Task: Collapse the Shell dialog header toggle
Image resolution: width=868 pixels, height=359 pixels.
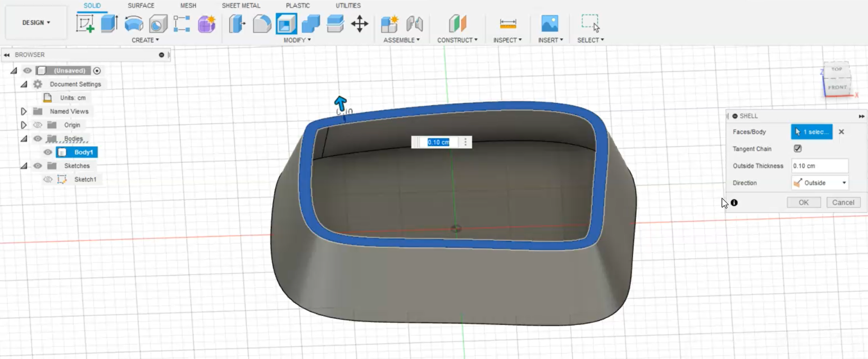Action: tap(735, 116)
